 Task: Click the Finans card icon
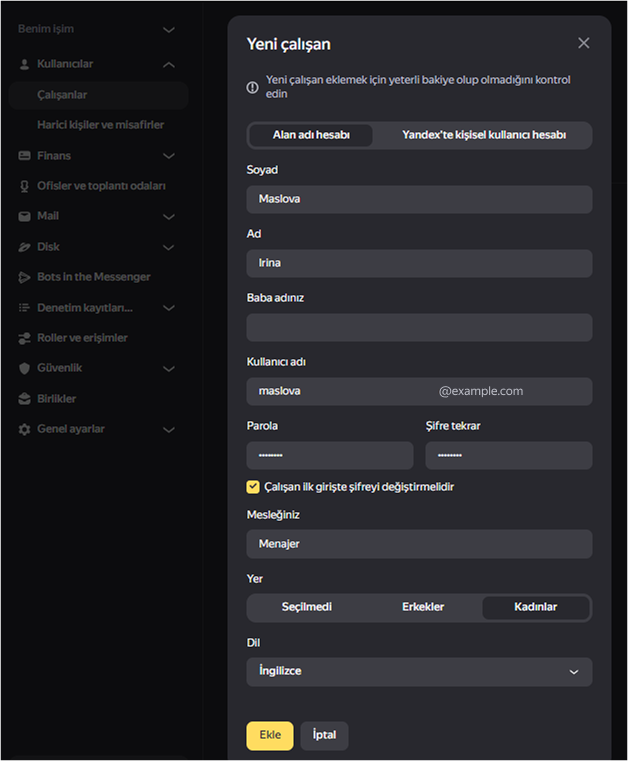26,156
